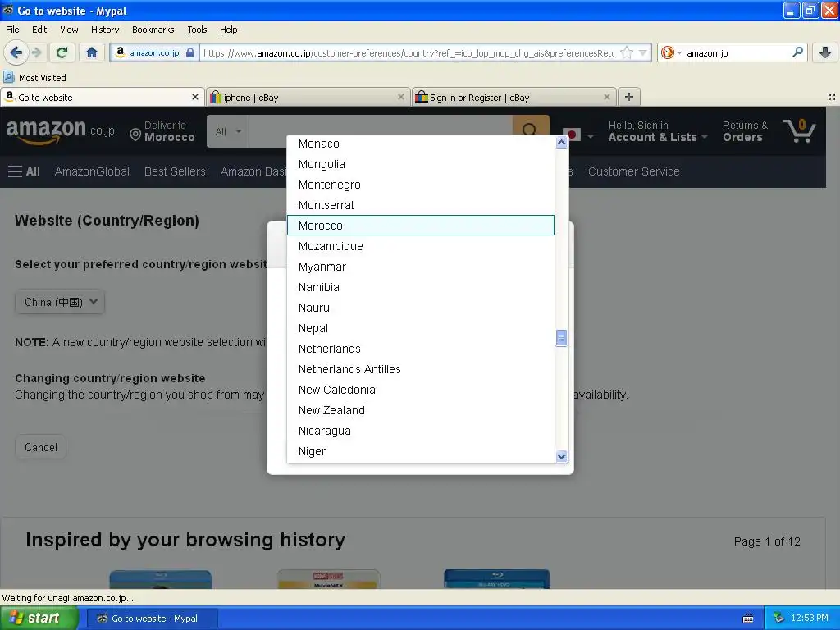Click the system tray network icon

pos(778,619)
